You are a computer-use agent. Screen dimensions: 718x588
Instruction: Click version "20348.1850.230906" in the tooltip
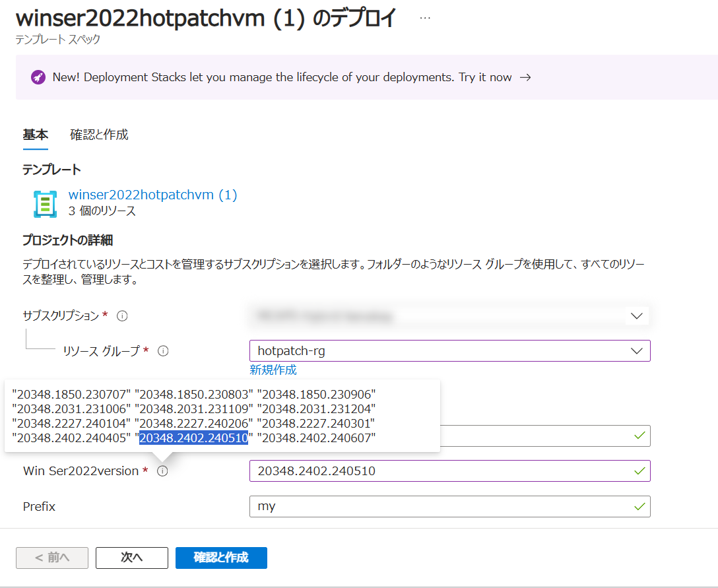pos(316,394)
